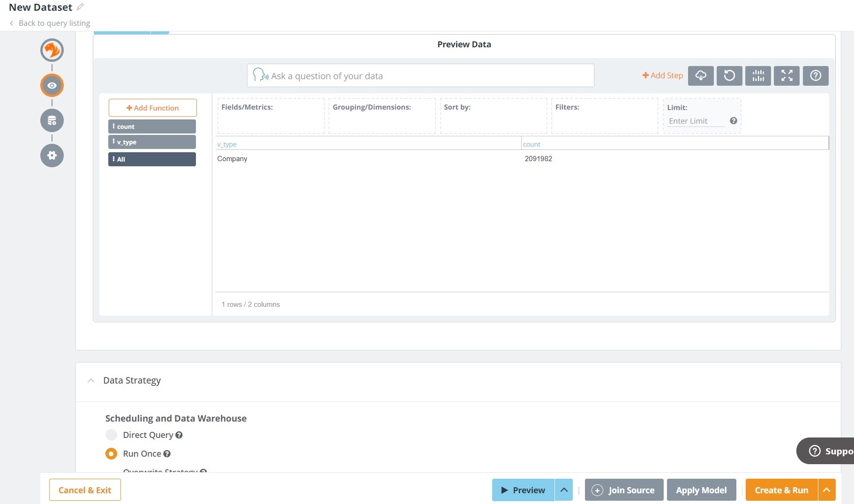Select the eye Preview step icon
The image size is (854, 504).
52,85
